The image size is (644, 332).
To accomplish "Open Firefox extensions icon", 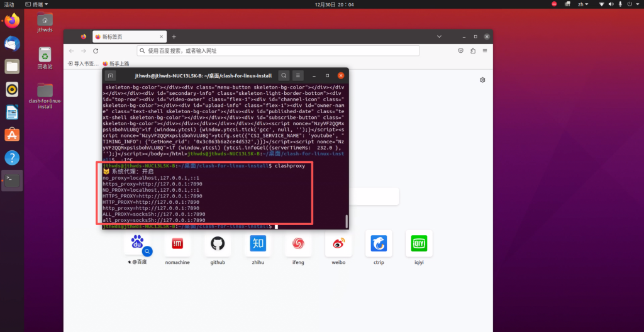I will tap(472, 51).
